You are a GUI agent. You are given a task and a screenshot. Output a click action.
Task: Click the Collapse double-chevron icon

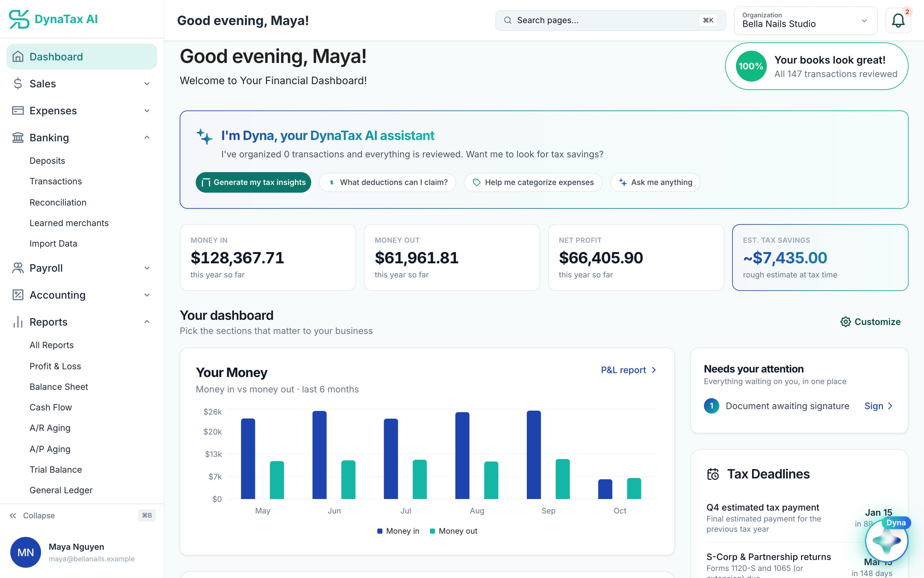(x=13, y=516)
